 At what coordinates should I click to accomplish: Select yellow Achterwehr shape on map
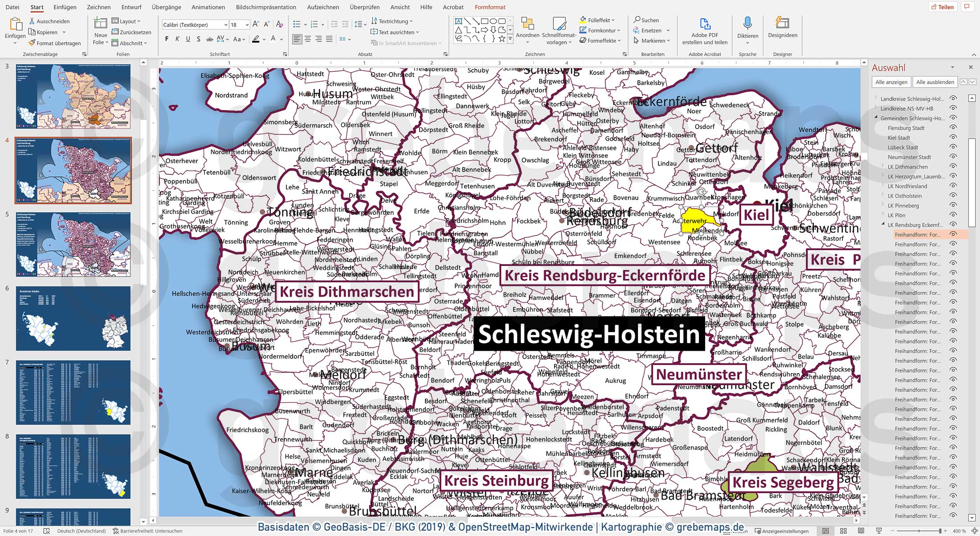695,221
